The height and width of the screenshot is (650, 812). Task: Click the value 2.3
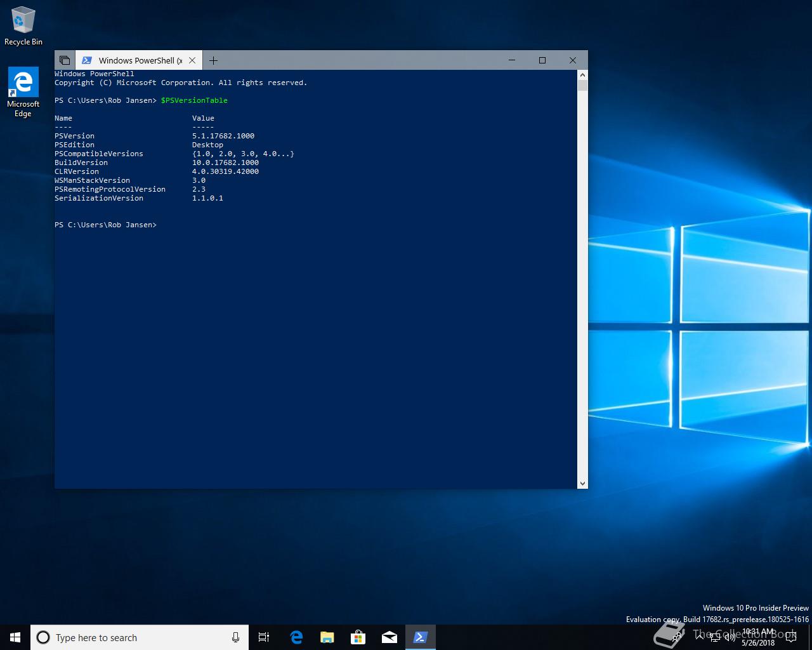[x=199, y=189]
